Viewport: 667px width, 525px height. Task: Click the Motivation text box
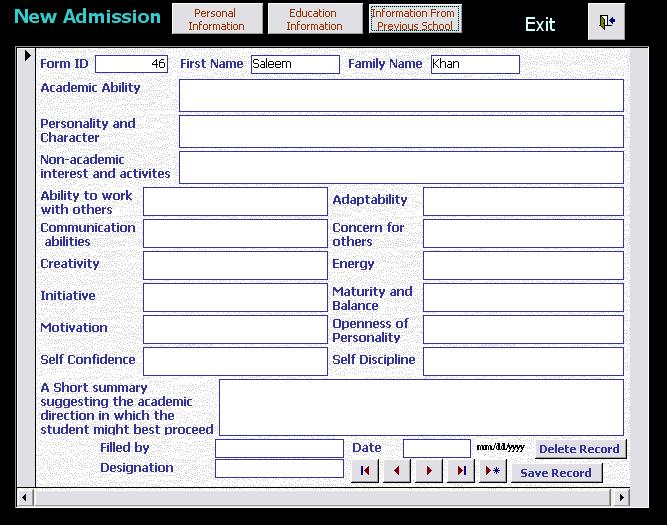tap(235, 329)
